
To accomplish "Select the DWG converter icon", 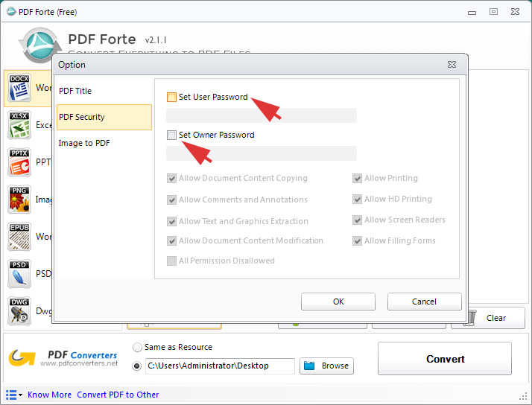I will tap(19, 311).
